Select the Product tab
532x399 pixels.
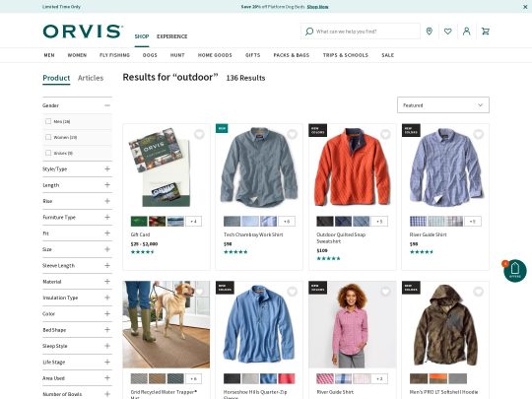(56, 78)
